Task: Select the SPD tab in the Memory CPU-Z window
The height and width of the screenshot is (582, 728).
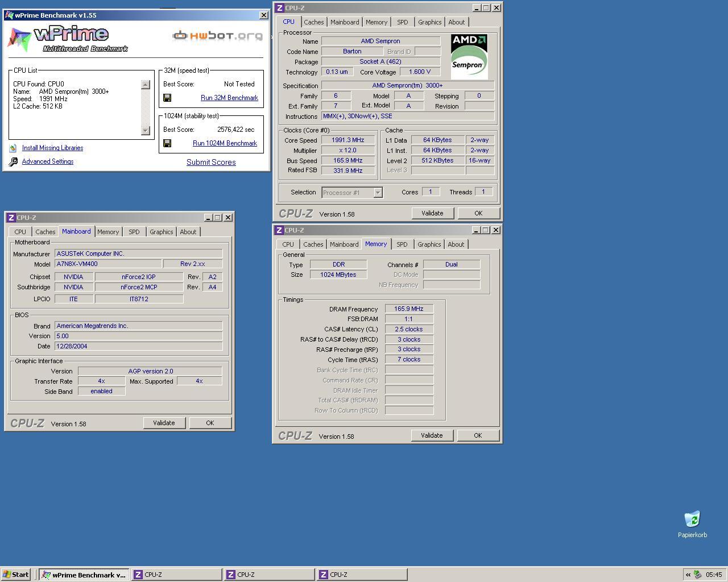Action: [x=402, y=244]
